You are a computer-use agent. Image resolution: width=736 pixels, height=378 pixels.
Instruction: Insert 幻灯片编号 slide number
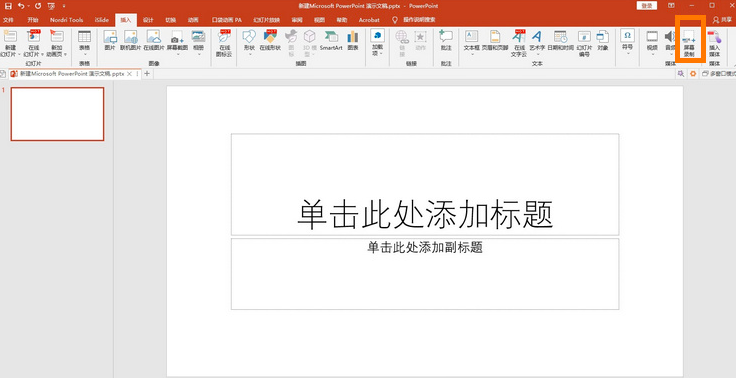[584, 43]
